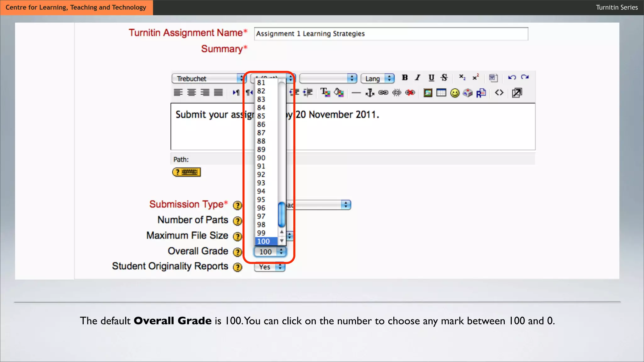The image size is (644, 362).
Task: Apply strikethrough formatting
Action: [x=444, y=78]
